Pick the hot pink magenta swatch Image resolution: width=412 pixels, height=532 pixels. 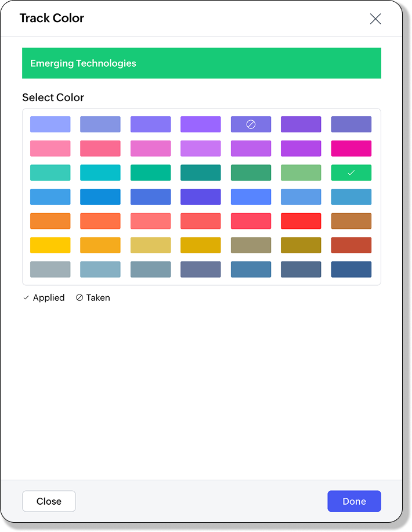351,148
